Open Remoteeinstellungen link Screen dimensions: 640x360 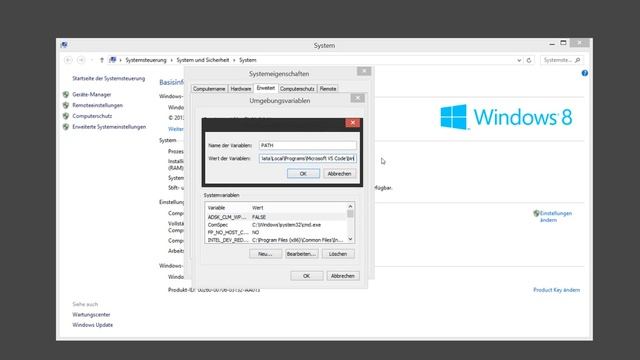(98, 105)
